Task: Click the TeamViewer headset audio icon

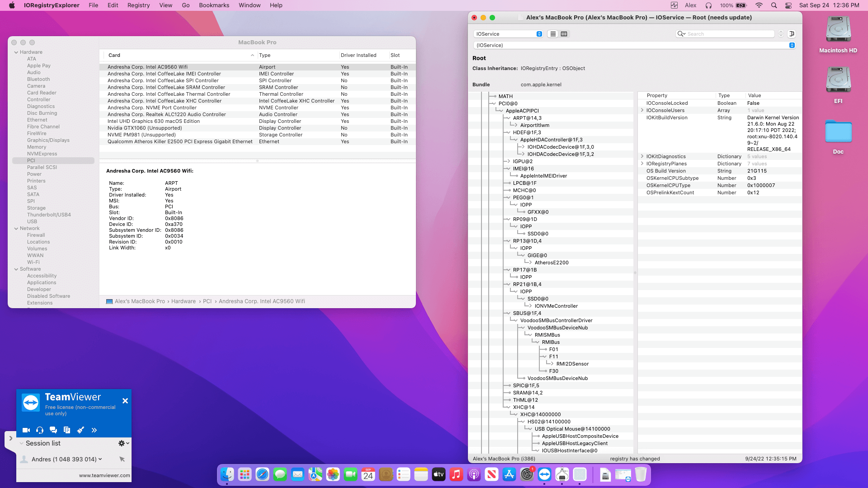Action: (40, 430)
